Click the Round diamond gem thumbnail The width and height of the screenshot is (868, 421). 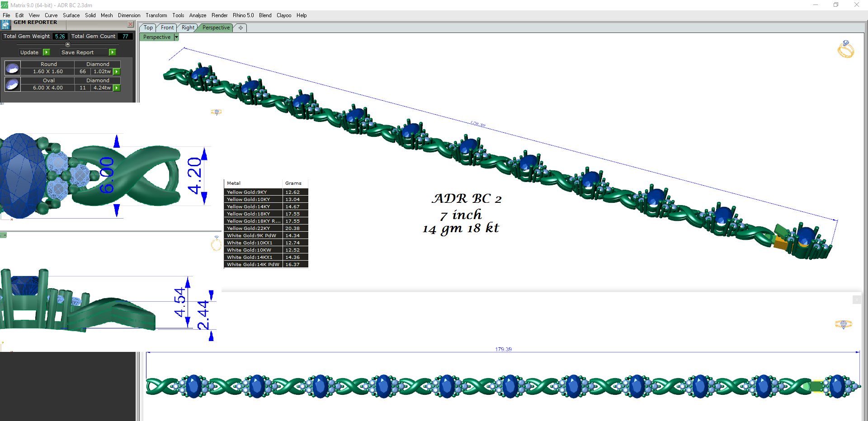point(12,68)
